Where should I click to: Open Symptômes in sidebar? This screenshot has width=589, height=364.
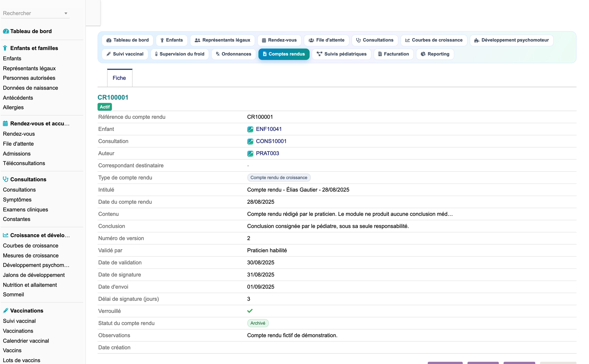tap(17, 200)
